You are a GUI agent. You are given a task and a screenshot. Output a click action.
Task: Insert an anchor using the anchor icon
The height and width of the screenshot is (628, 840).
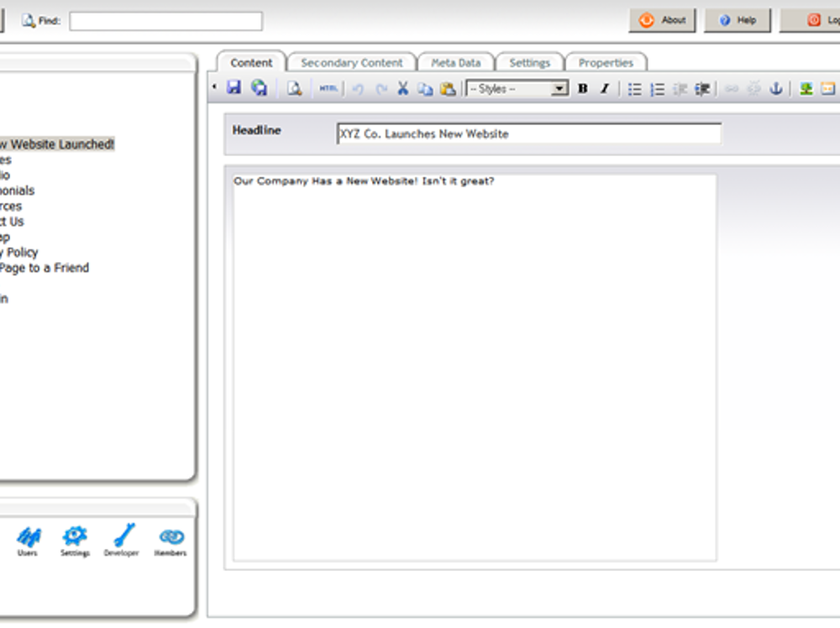click(776, 88)
